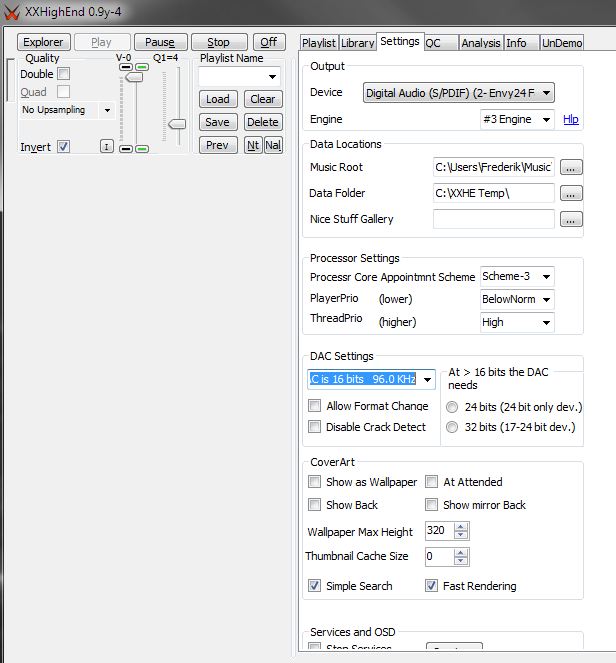Open the Hlp link next to Engine
The image size is (616, 663).
pos(571,120)
